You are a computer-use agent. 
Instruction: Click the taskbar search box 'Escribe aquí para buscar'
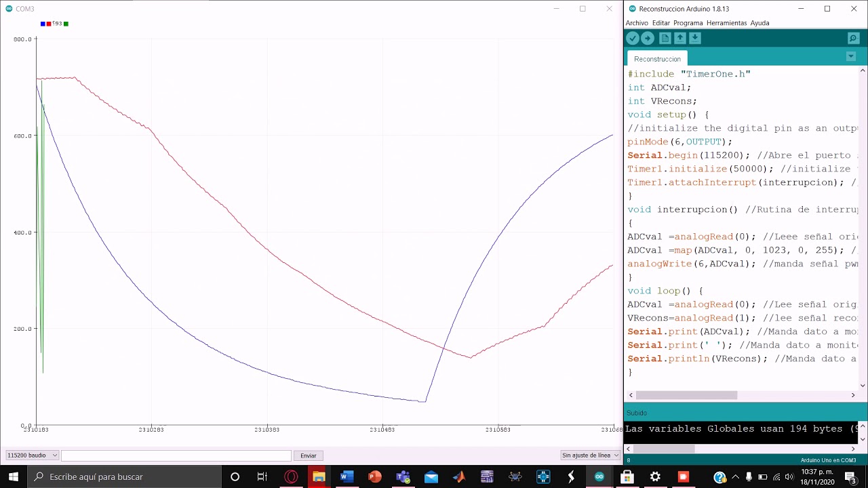[124, 476]
